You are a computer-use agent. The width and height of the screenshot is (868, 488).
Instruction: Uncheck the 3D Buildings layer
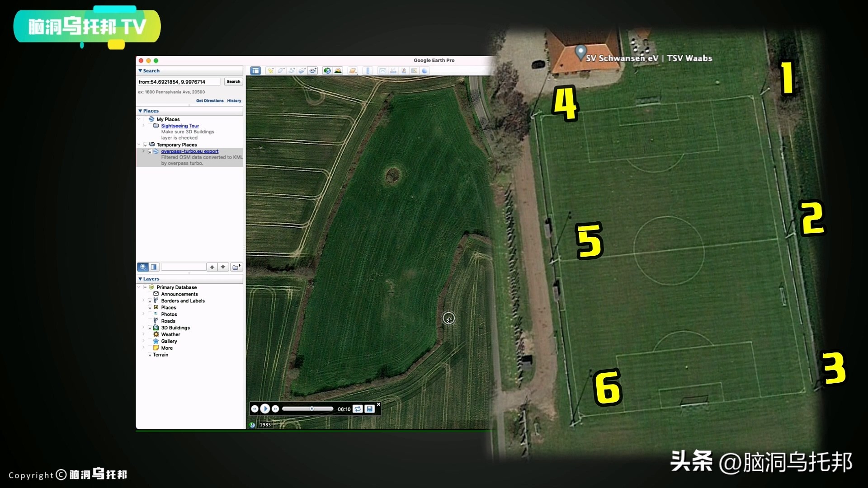(150, 328)
